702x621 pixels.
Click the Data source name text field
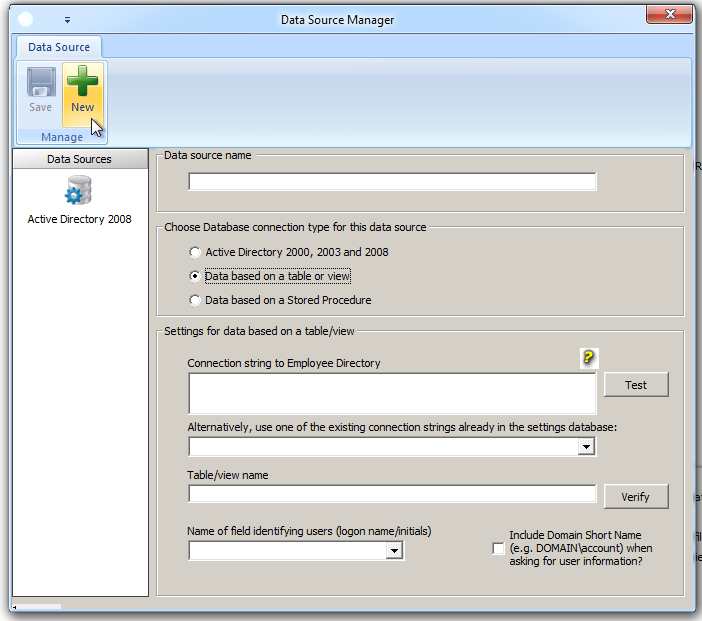tap(392, 182)
